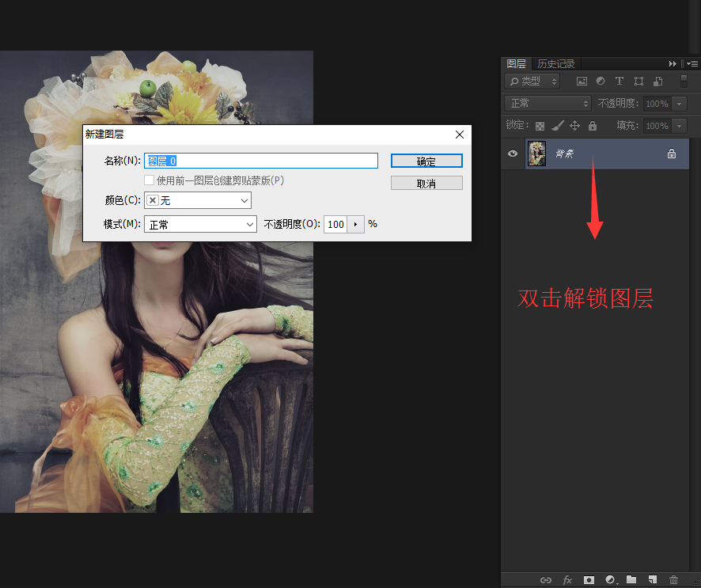701x588 pixels.
Task: Click the Delete Layer trash icon
Action: pos(673,580)
